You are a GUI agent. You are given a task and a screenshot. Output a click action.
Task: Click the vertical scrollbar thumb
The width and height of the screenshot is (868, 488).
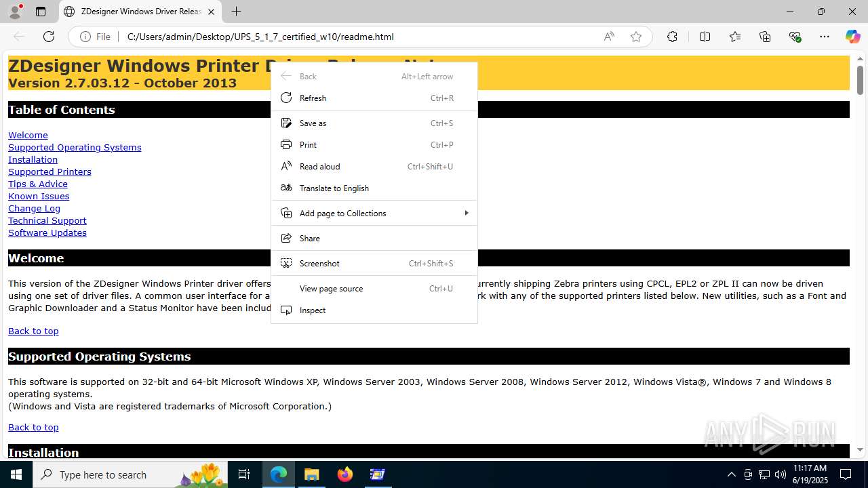click(x=860, y=80)
